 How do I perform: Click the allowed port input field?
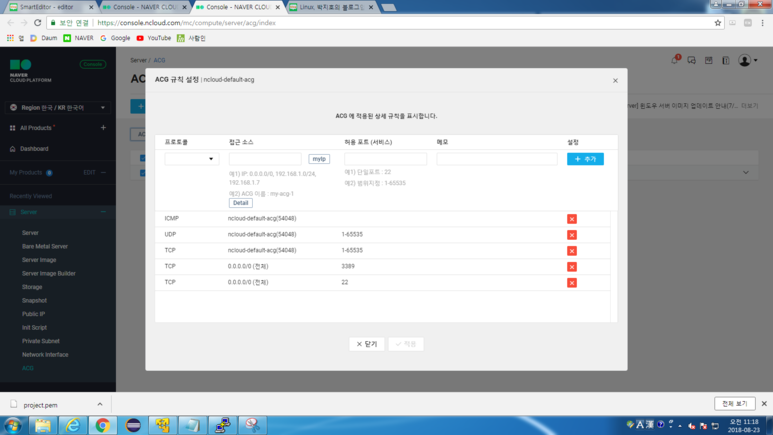pyautogui.click(x=385, y=159)
